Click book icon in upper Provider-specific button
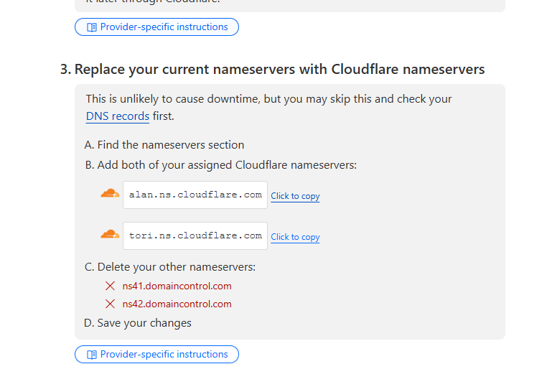This screenshot has height=392, width=552. pos(92,27)
